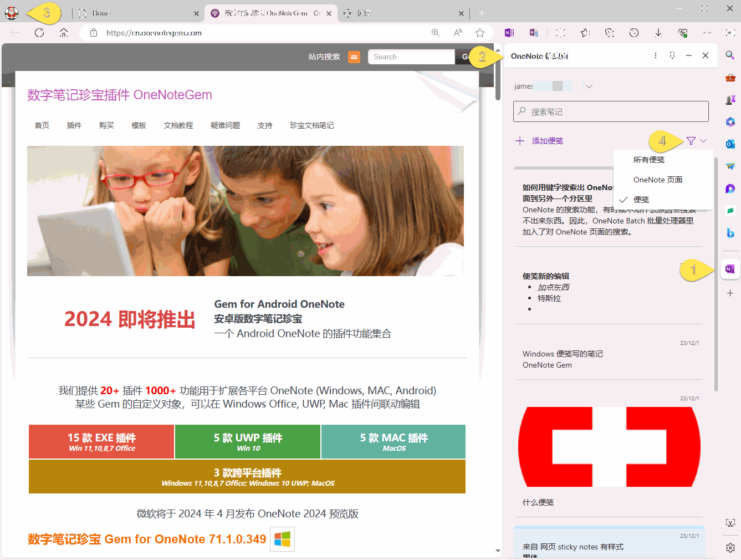741x560 pixels.
Task: Open the purple Designer sidebar icon
Action: coord(730,189)
